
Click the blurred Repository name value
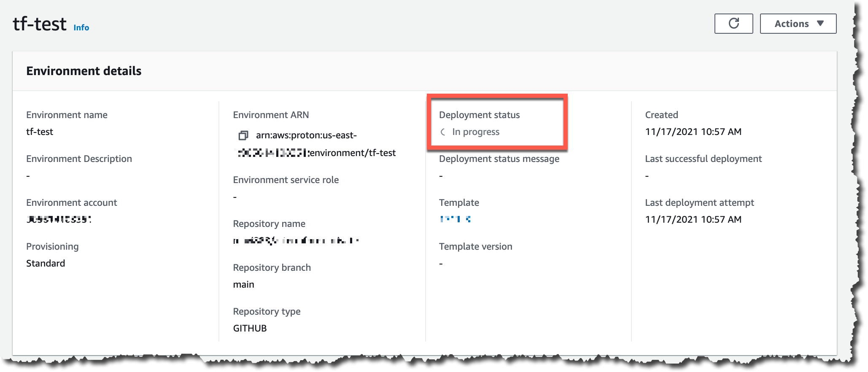pyautogui.click(x=296, y=241)
